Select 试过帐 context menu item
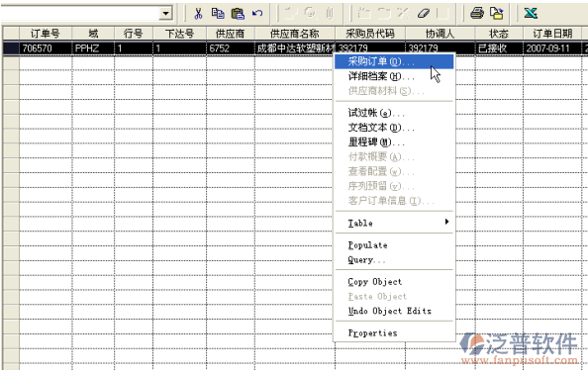The image size is (588, 376). (x=394, y=113)
